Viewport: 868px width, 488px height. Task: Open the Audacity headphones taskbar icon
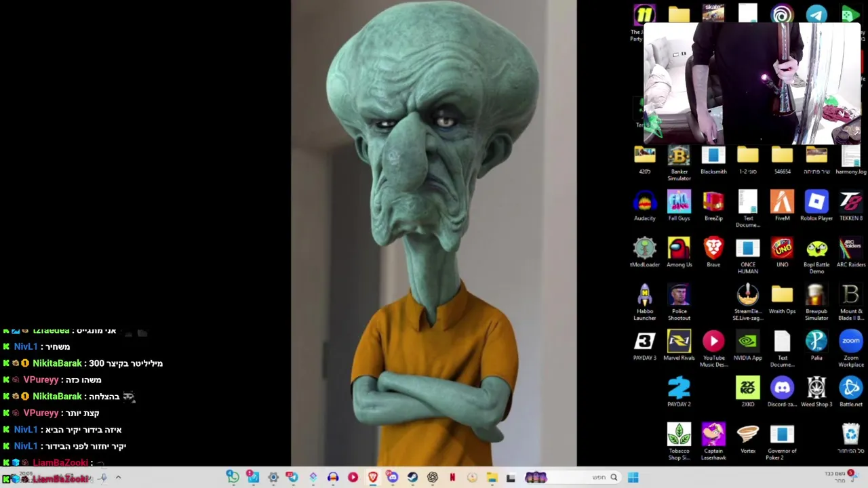tap(333, 478)
